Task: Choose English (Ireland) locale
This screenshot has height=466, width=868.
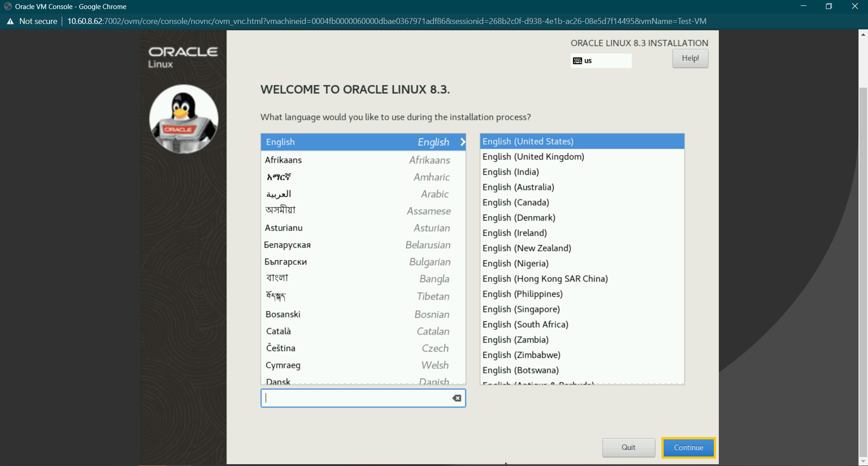Action: [582, 233]
